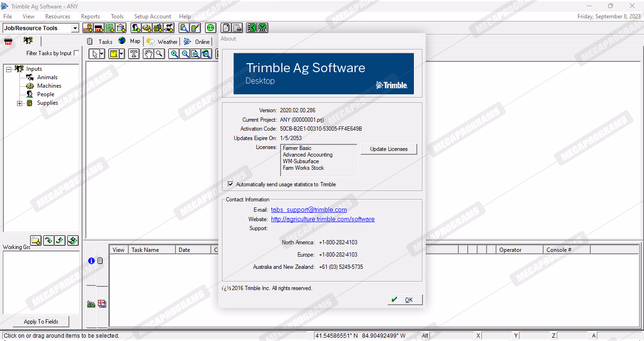Open the agriculture.trimble.com/software website link
Screen dimensions: 644x341
[323, 219]
